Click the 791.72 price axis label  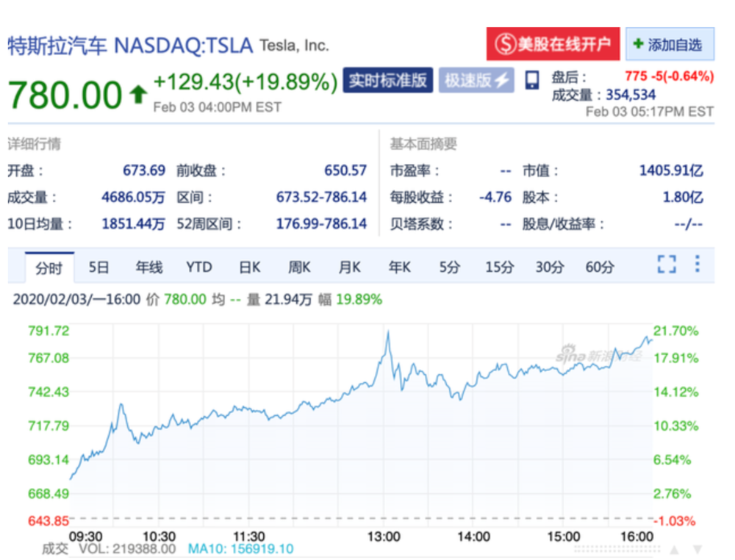[49, 331]
